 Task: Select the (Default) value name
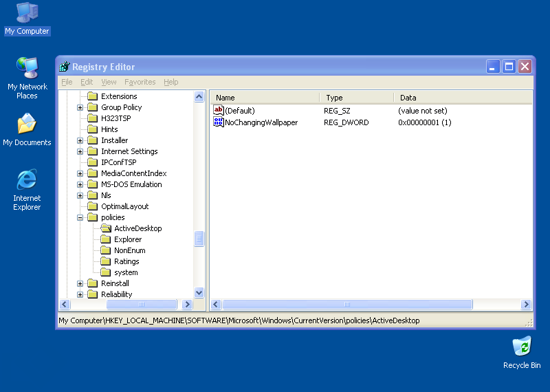click(x=240, y=111)
